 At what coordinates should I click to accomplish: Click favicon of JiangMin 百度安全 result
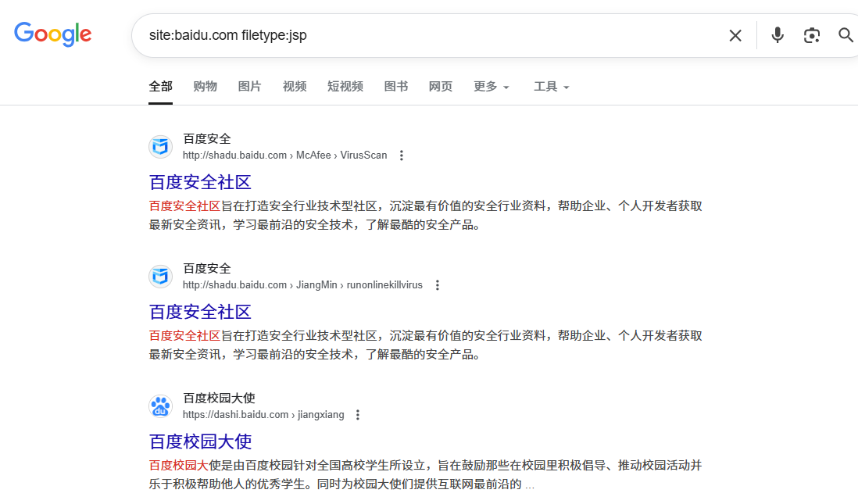tap(161, 277)
